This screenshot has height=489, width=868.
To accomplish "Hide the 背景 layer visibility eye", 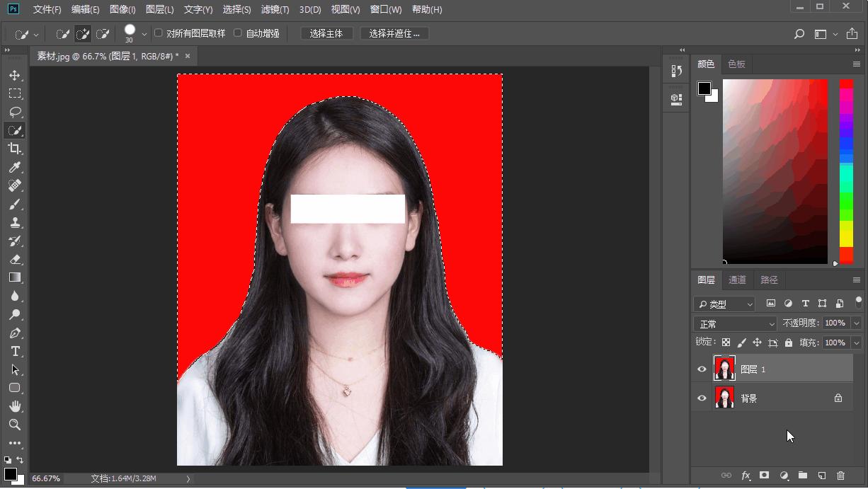I will pyautogui.click(x=701, y=398).
